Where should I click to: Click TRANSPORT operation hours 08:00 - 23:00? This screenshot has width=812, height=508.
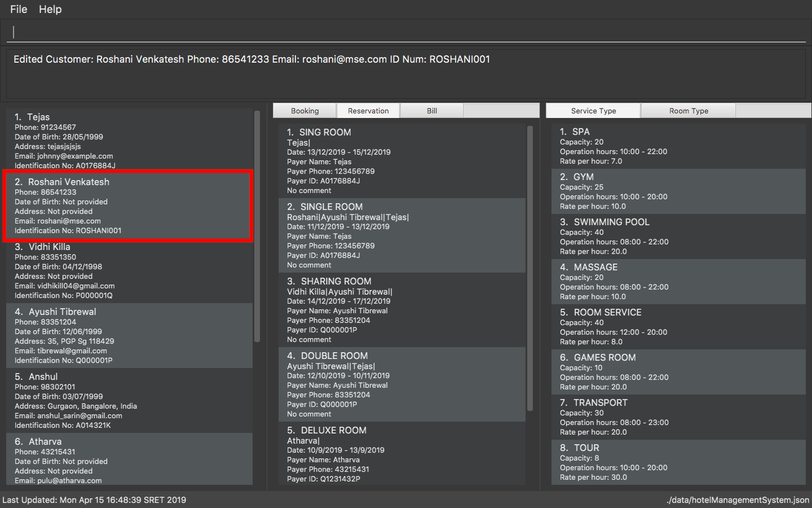[614, 423]
